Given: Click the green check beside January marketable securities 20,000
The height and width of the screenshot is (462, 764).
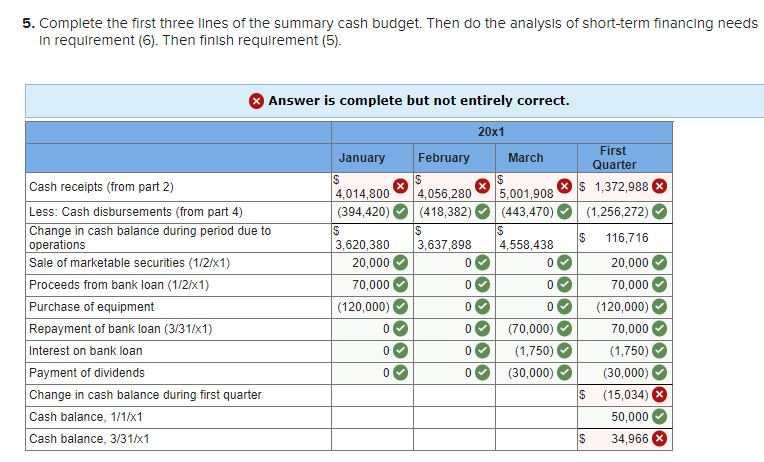Looking at the screenshot, I should point(401,263).
